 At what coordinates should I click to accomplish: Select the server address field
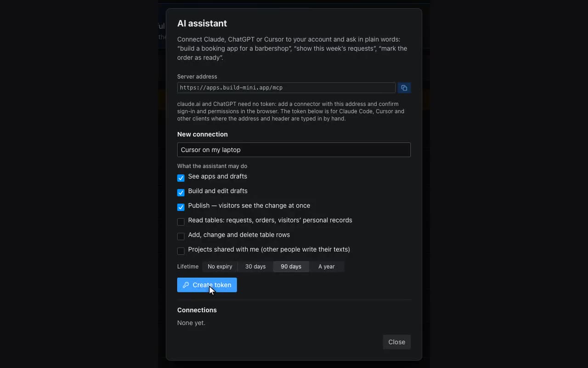point(287,88)
